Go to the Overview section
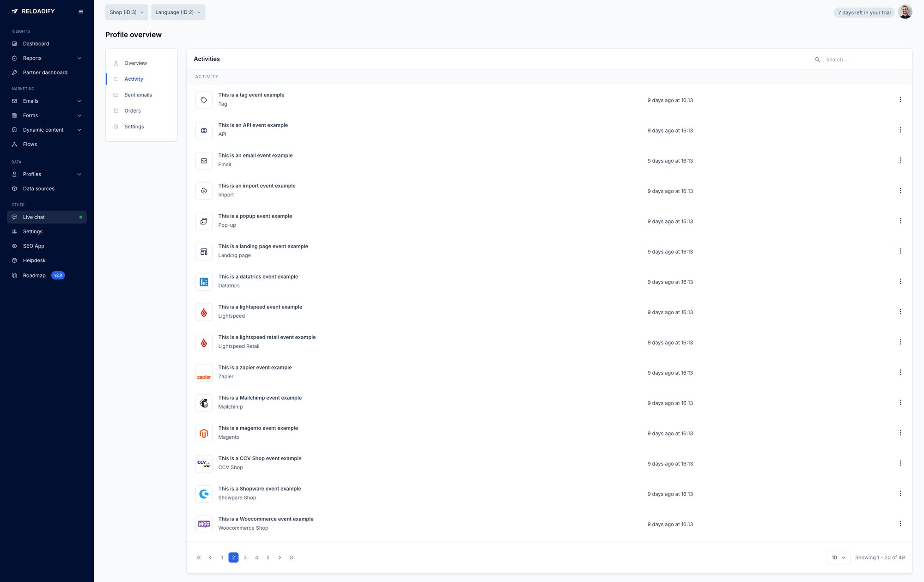 point(135,63)
